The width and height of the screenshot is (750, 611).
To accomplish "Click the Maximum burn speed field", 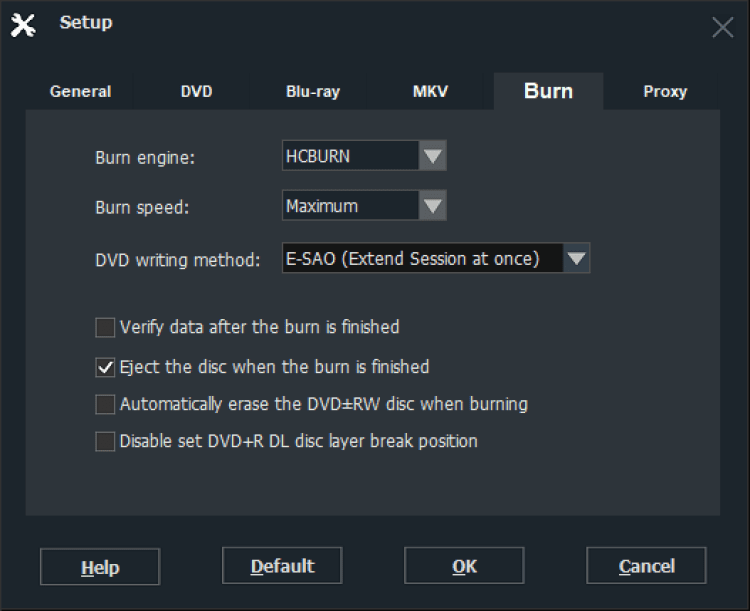I will pyautogui.click(x=350, y=206).
